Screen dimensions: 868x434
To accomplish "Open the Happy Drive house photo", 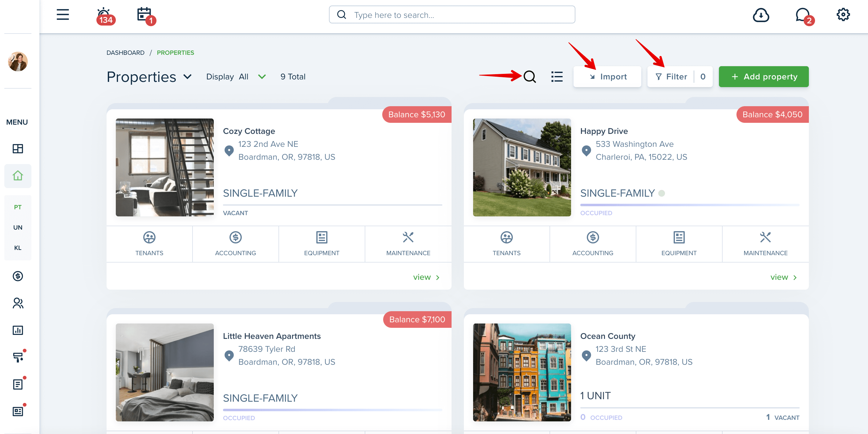I will 522,167.
